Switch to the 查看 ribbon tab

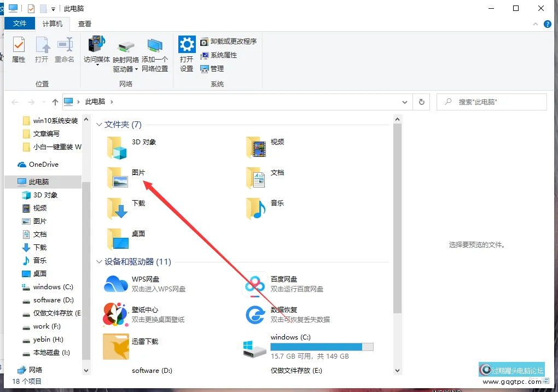coord(85,24)
